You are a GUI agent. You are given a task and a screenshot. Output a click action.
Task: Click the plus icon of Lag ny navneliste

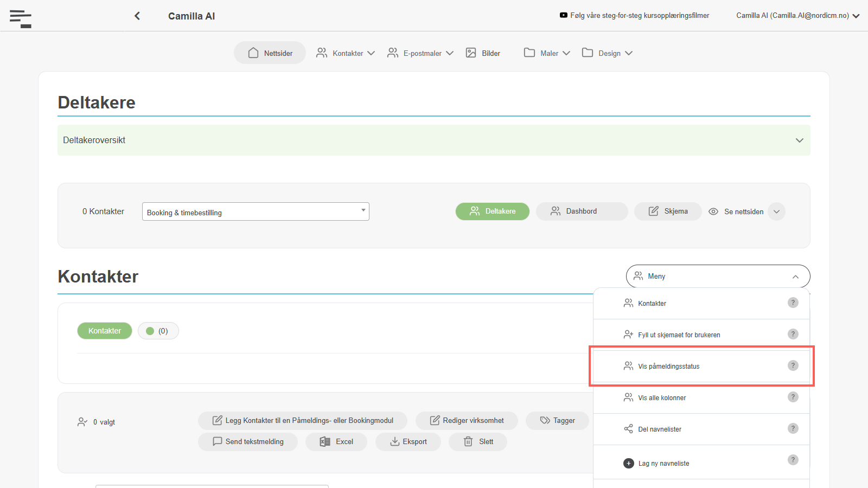[629, 463]
